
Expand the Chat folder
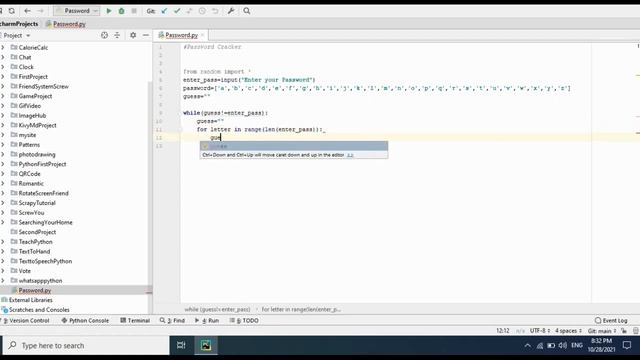[x=3, y=57]
